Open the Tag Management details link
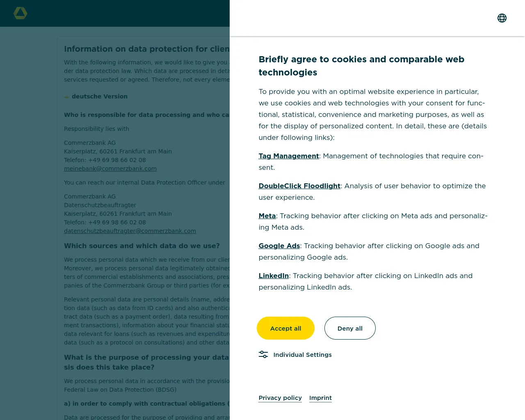This screenshot has height=420, width=525. tap(288, 156)
